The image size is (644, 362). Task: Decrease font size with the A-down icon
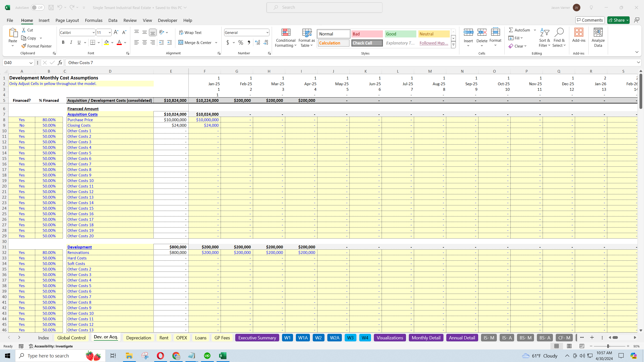[x=124, y=32]
